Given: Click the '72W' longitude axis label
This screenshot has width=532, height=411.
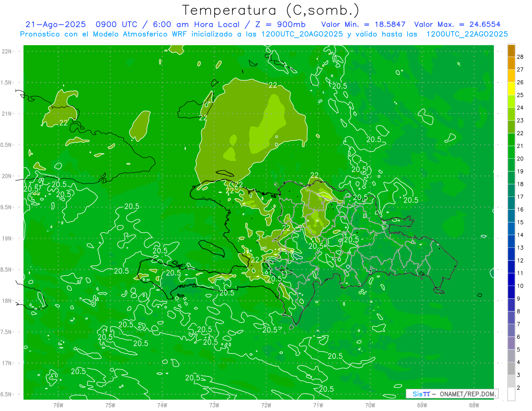Looking at the screenshot, I should coord(266,405).
